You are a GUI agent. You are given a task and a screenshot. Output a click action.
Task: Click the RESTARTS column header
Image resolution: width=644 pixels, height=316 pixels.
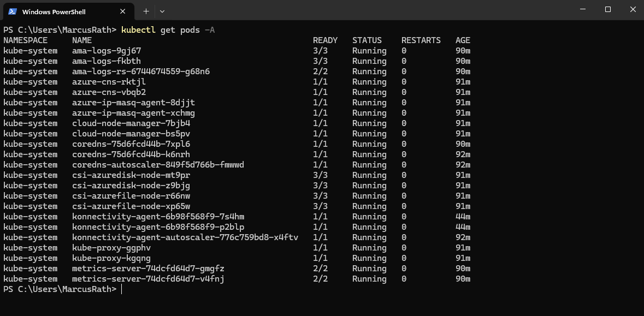(x=421, y=40)
